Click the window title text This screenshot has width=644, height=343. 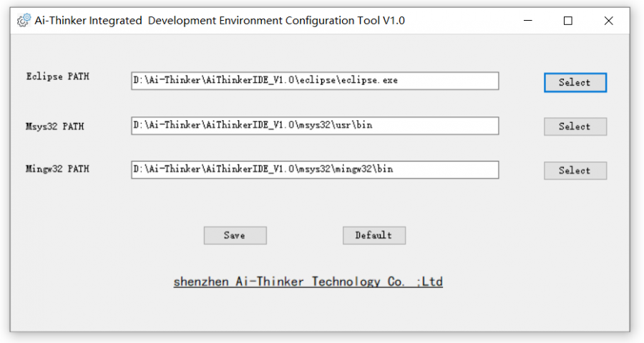pyautogui.click(x=220, y=21)
